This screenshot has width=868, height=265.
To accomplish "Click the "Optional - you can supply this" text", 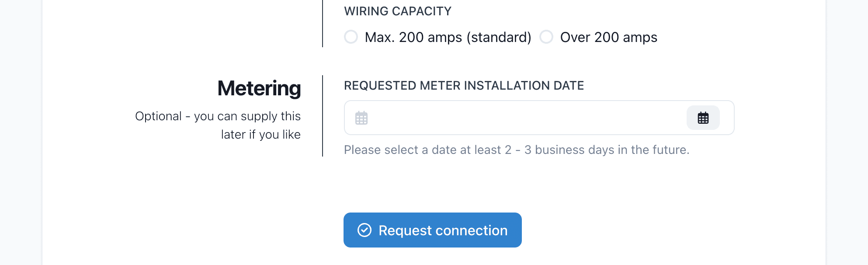I will pos(218,116).
